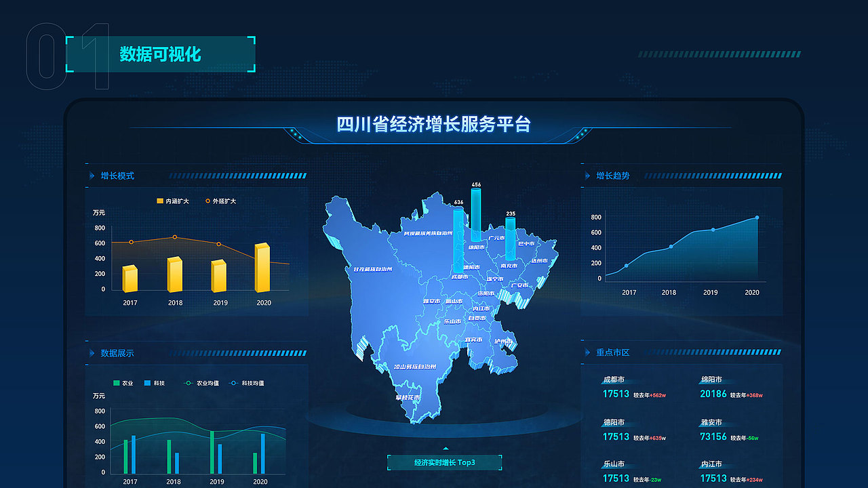This screenshot has height=488, width=868.
Task: Click the 2020 point on 增长趋势 curve
Action: pos(757,218)
